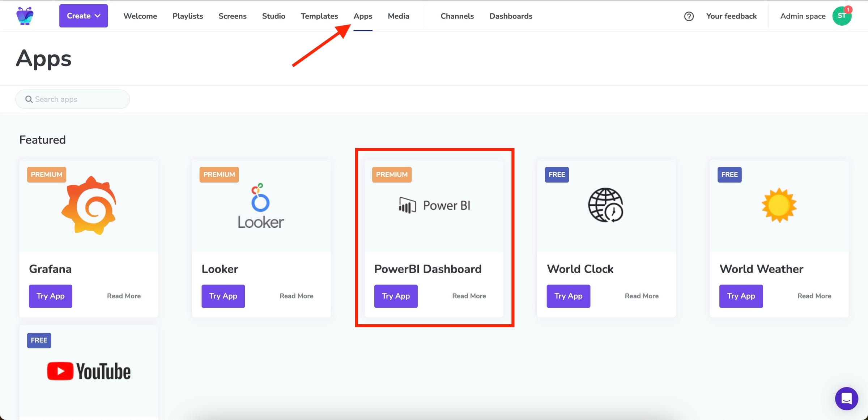The width and height of the screenshot is (868, 420).
Task: Click the FREE badge on World Weather card
Action: click(729, 175)
